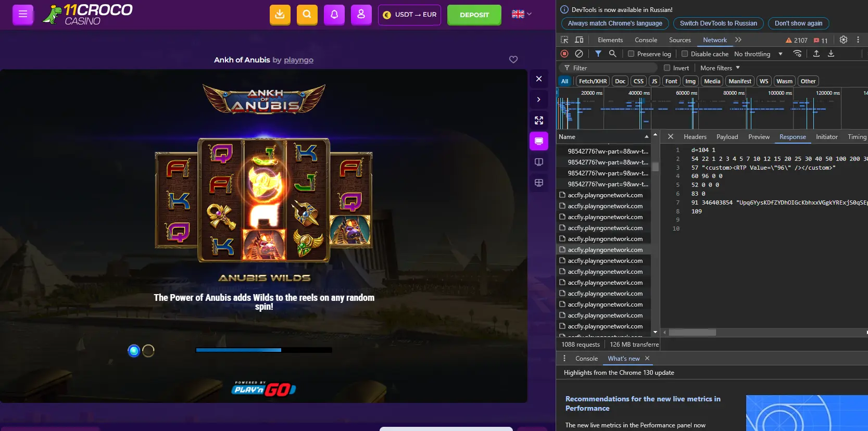
Task: Filter requests by Doc type
Action: (620, 81)
